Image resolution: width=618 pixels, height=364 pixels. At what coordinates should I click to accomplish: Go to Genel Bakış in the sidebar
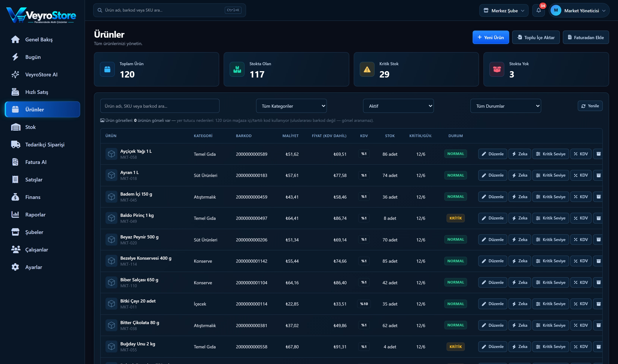tap(42, 39)
